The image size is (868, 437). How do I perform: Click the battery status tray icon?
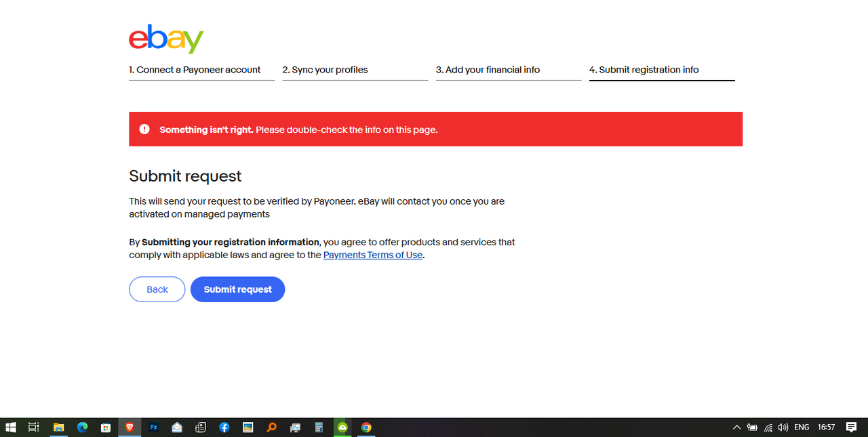pyautogui.click(x=752, y=428)
